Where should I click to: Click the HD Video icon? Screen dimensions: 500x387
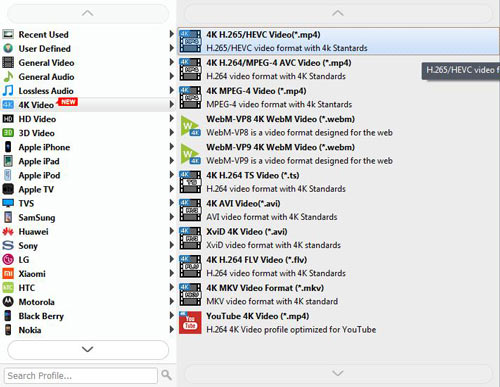(8, 119)
